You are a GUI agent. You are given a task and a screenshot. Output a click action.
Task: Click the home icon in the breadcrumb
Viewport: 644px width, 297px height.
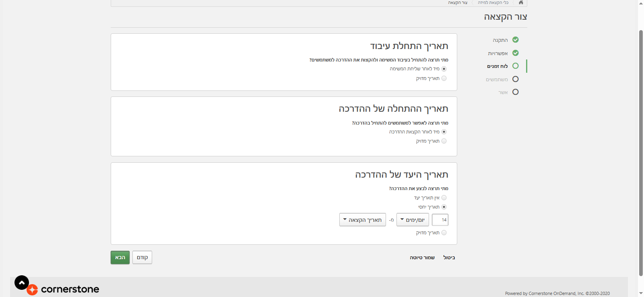(521, 2)
